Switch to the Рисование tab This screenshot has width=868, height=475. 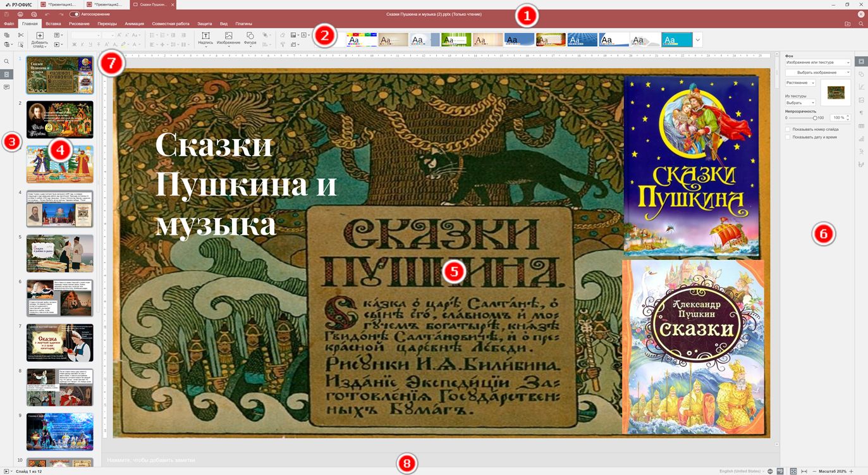pyautogui.click(x=79, y=23)
